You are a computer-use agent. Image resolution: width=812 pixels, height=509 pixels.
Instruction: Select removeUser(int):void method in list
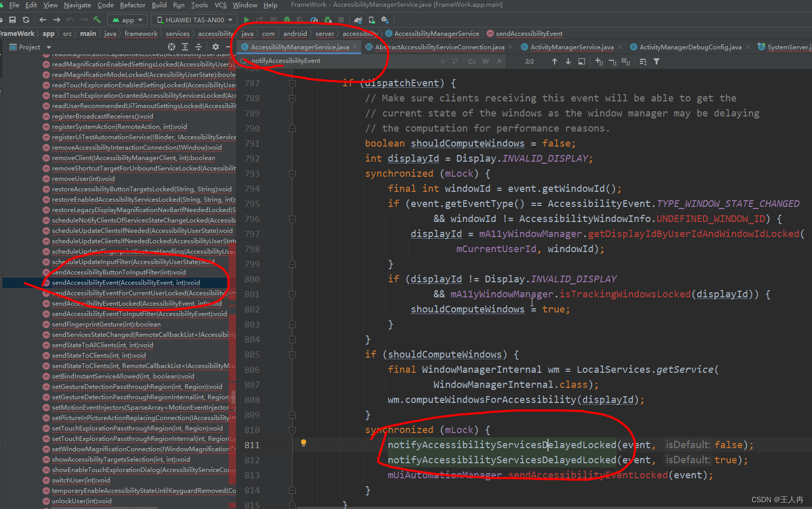click(x=83, y=179)
